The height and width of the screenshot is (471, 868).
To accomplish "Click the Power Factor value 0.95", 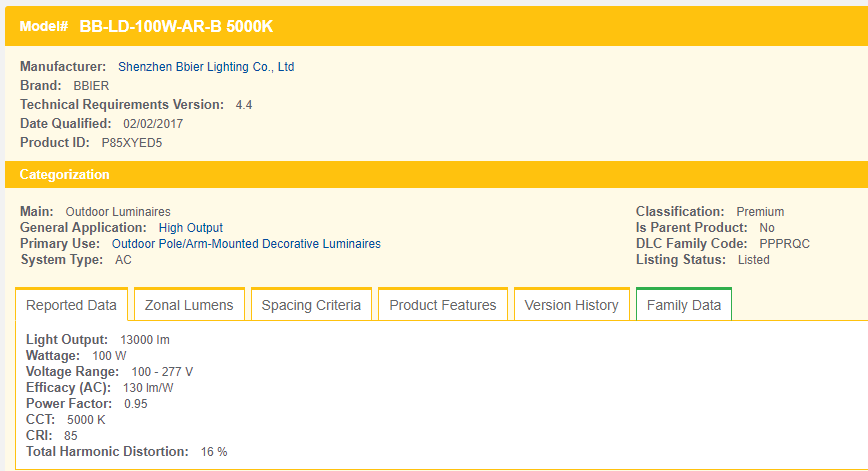I will coord(136,404).
